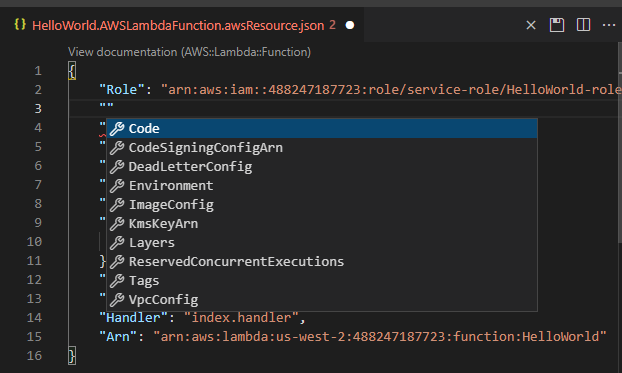Screen dimensions: 622x373
Task: Open the Split Editor icon
Action: [x=583, y=25]
